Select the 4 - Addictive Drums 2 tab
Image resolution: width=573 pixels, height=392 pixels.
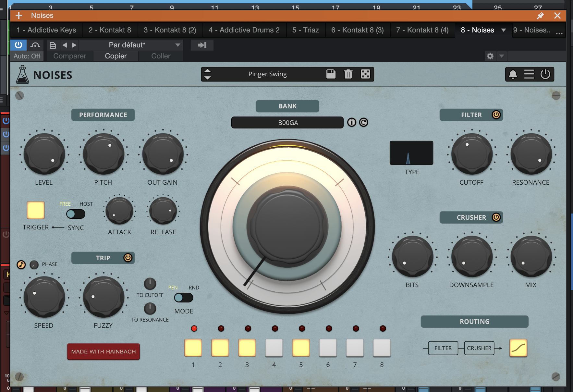244,30
